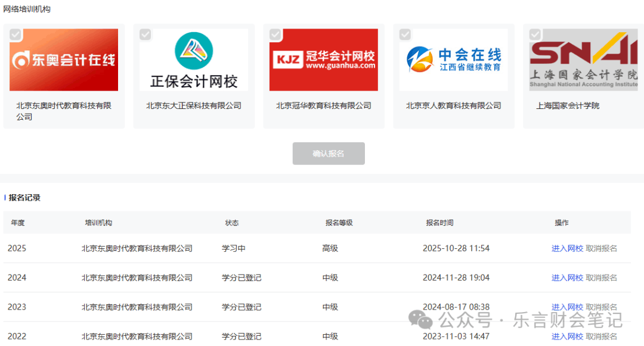Viewport: 644px width, 346px height.
Task: Check the checkbox on 冠华会计网校 card
Action: [275, 35]
